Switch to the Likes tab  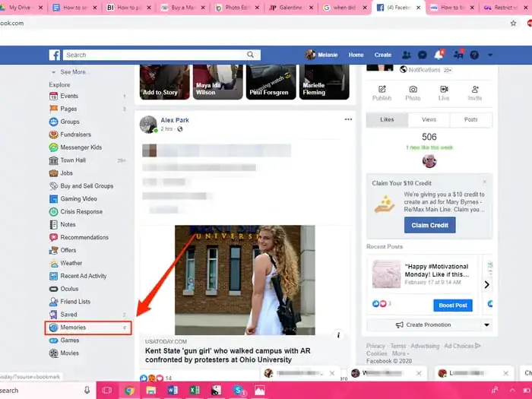[387, 120]
